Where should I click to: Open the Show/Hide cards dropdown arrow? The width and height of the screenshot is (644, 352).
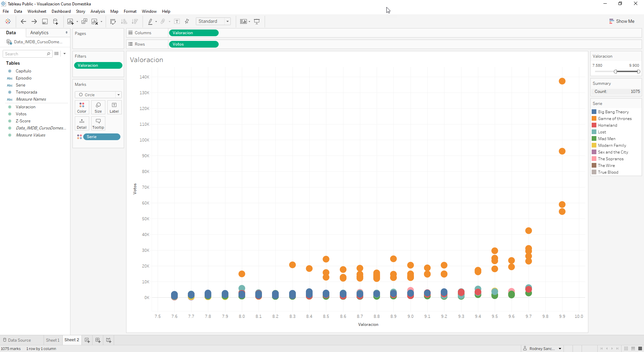click(249, 22)
